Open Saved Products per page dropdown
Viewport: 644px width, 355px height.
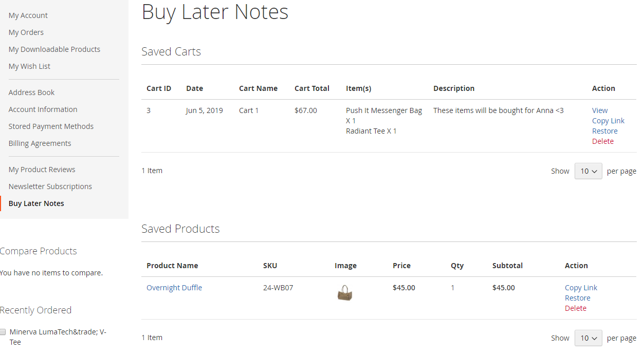(x=588, y=338)
